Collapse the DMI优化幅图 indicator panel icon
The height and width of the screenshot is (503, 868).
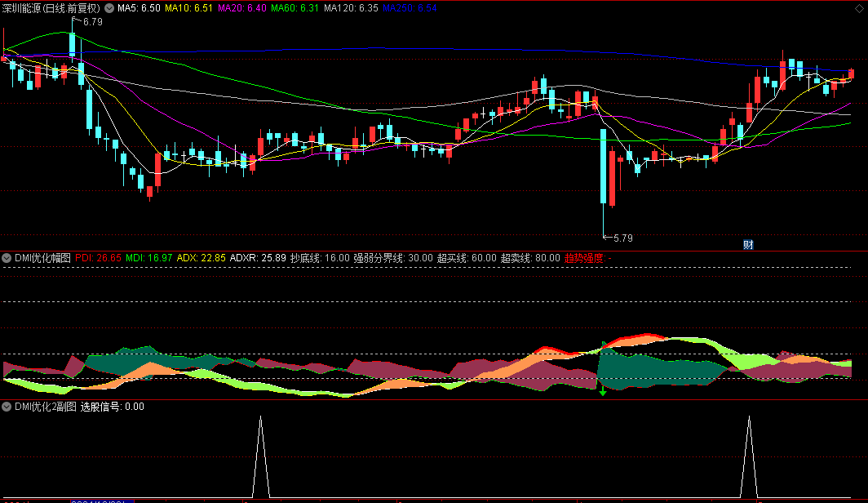7,258
